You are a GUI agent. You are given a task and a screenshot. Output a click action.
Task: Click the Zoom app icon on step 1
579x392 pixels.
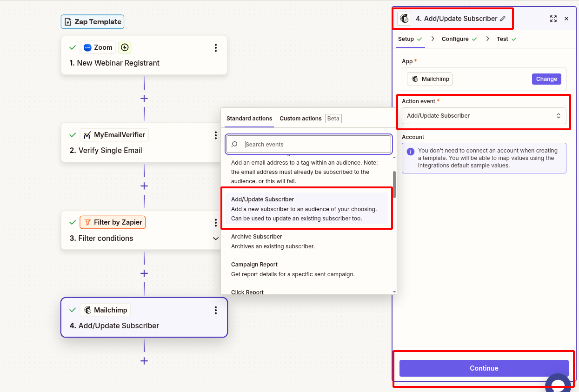pos(88,47)
